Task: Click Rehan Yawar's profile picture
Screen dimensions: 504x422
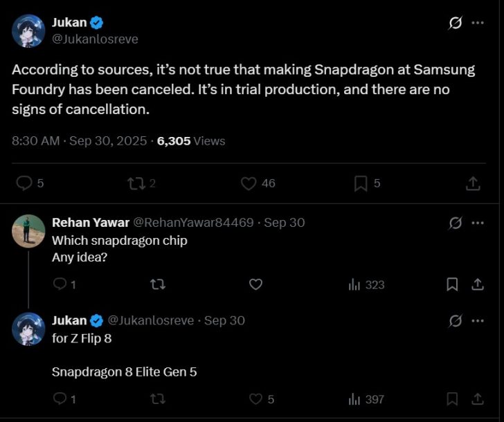Action: coord(28,231)
